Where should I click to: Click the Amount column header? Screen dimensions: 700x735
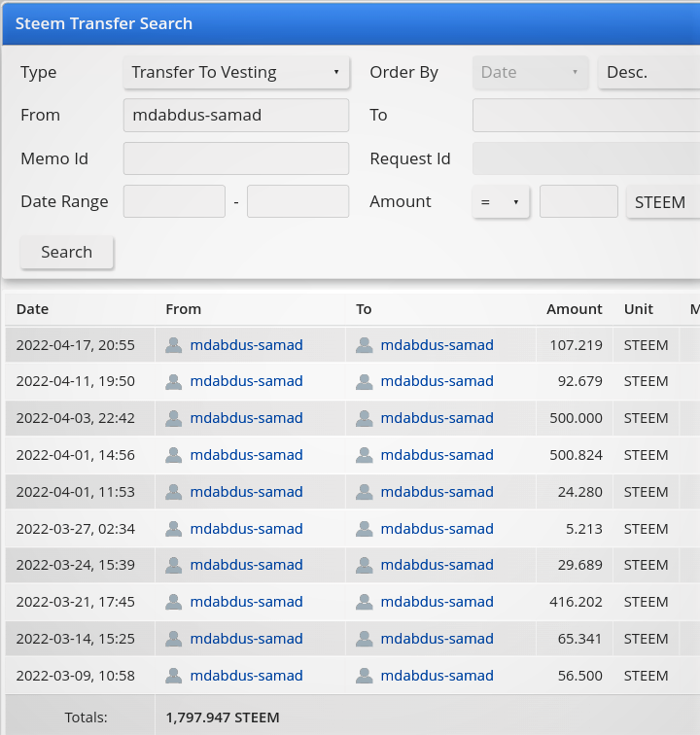pos(575,309)
